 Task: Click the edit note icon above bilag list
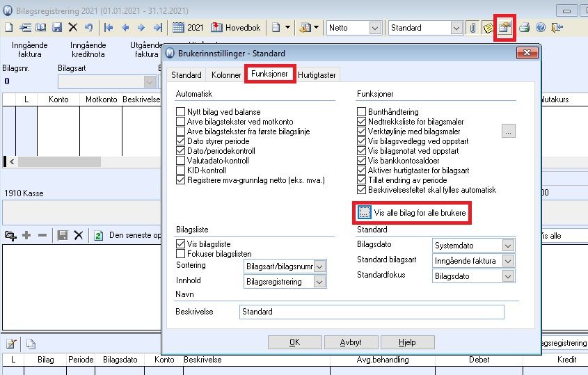click(x=12, y=344)
